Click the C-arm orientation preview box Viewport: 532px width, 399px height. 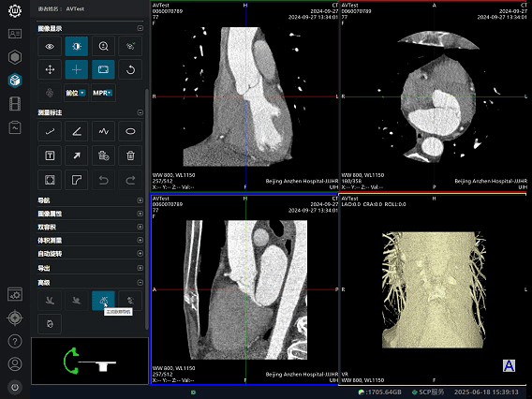coord(90,361)
